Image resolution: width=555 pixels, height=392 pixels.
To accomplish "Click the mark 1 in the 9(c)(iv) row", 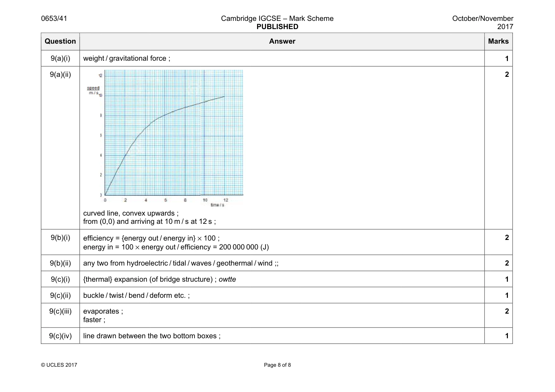I will (x=507, y=336).
